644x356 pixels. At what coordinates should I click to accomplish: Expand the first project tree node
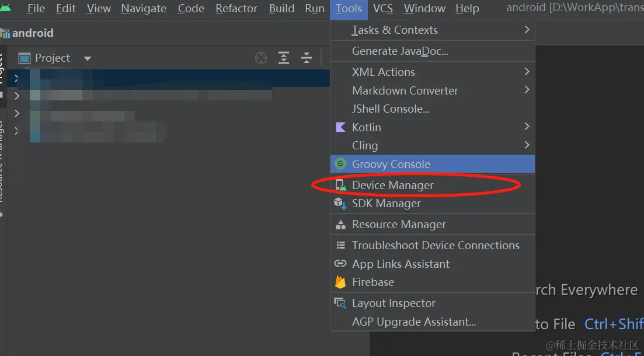point(16,78)
